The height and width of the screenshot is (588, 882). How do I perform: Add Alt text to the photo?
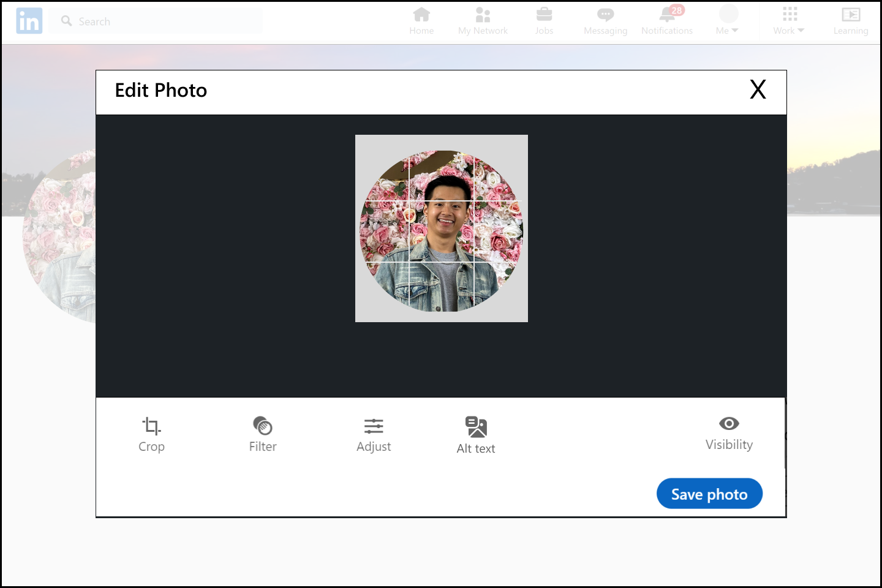[476, 435]
